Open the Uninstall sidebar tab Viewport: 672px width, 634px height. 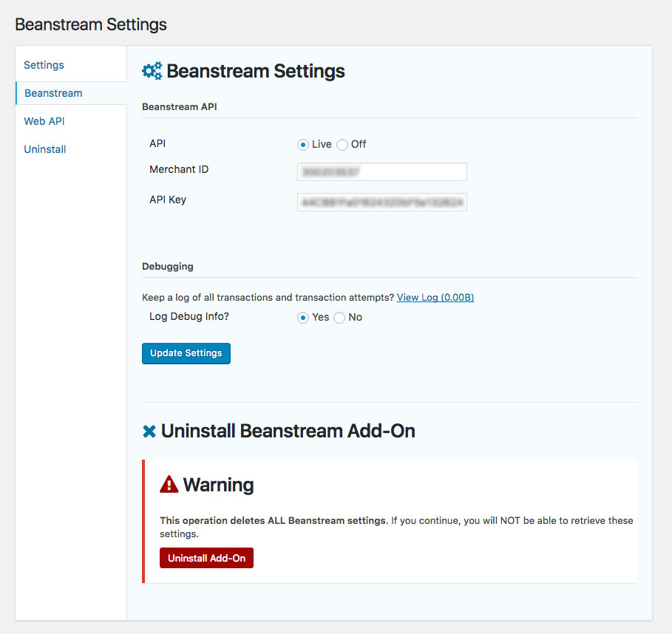click(45, 149)
